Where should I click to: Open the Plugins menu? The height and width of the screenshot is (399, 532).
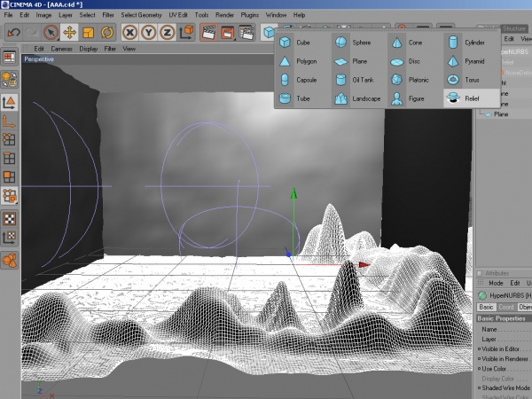pos(250,15)
